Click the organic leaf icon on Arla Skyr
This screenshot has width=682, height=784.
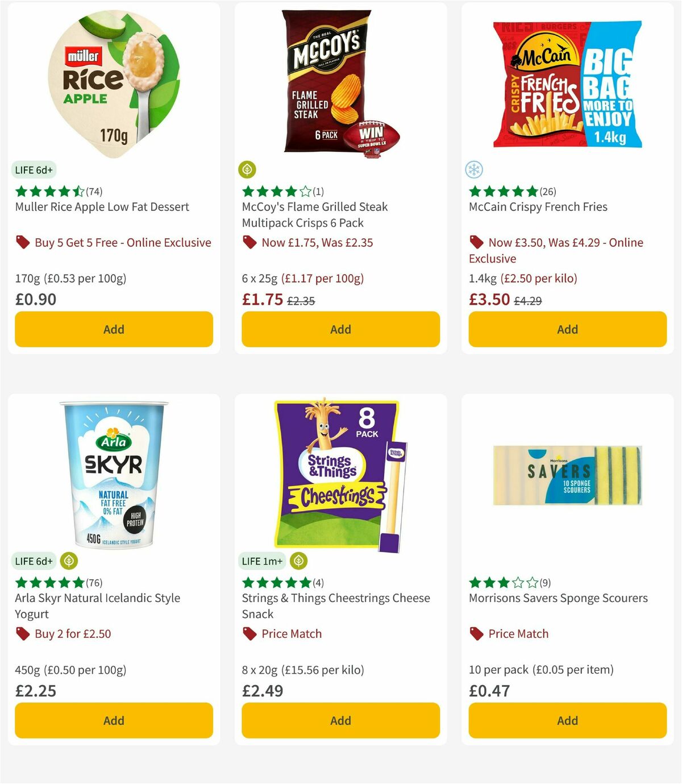click(68, 561)
